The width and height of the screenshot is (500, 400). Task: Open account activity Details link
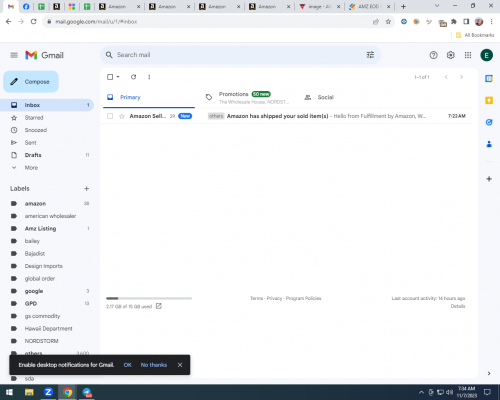pyautogui.click(x=458, y=306)
